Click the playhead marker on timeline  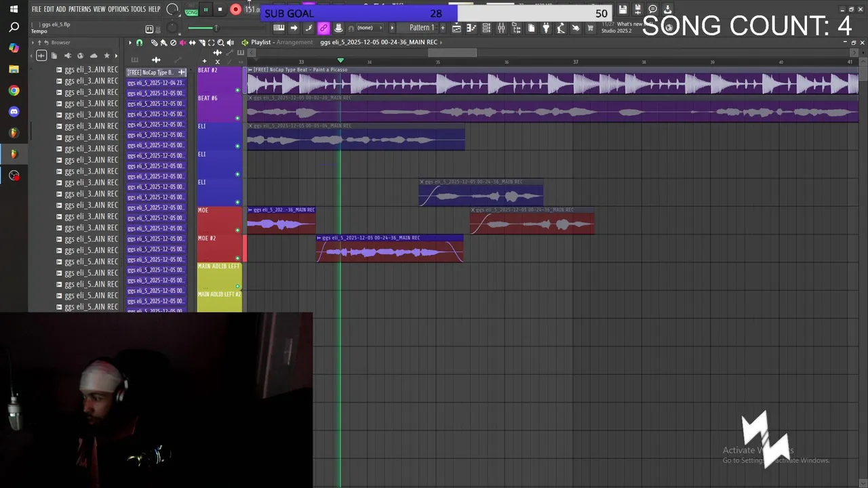(x=340, y=61)
